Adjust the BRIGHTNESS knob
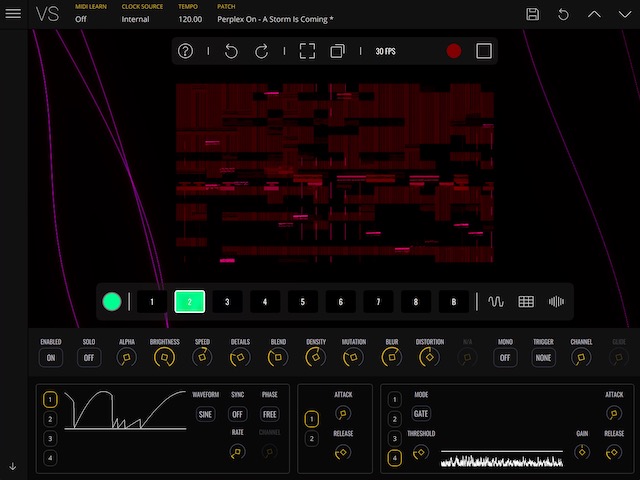This screenshot has height=480, width=640. [x=164, y=357]
